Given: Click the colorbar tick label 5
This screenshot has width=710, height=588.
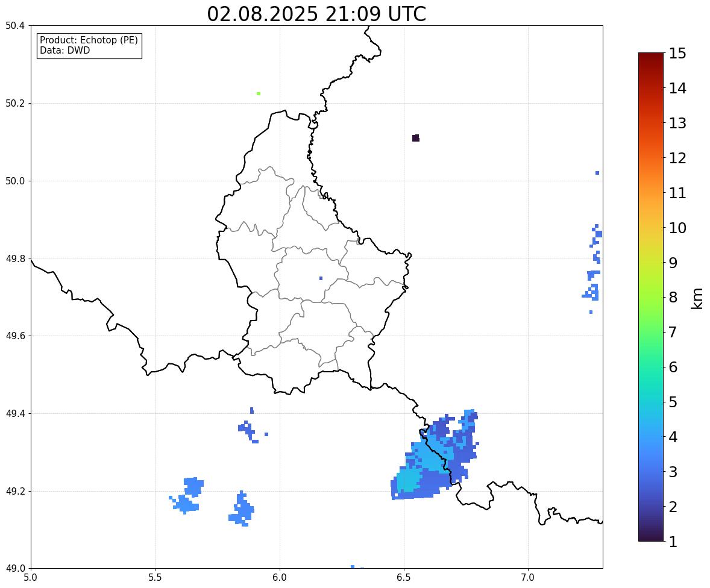Looking at the screenshot, I should pyautogui.click(x=673, y=402).
